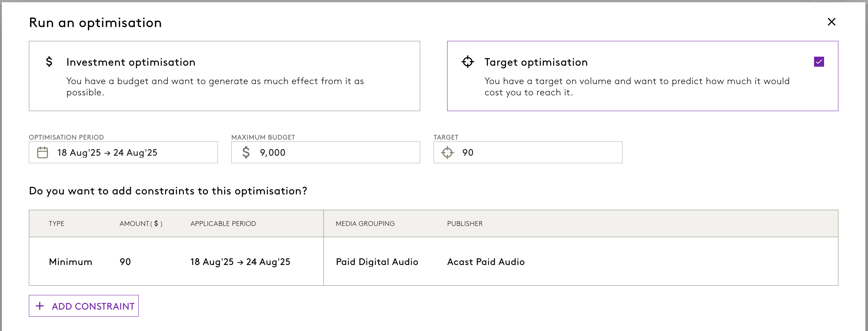
Task: Click the plus icon on Add Constraint
Action: coord(40,306)
